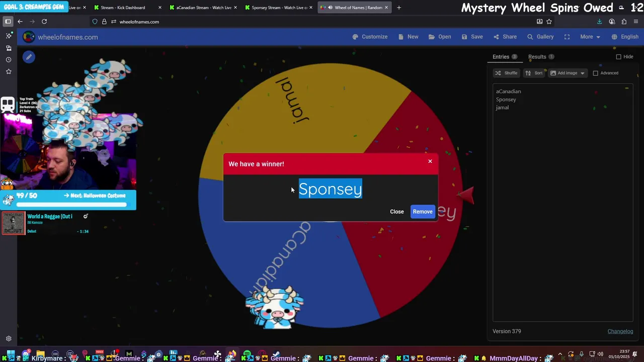Open sidebar settings gear icon
644x362 pixels.
9,339
